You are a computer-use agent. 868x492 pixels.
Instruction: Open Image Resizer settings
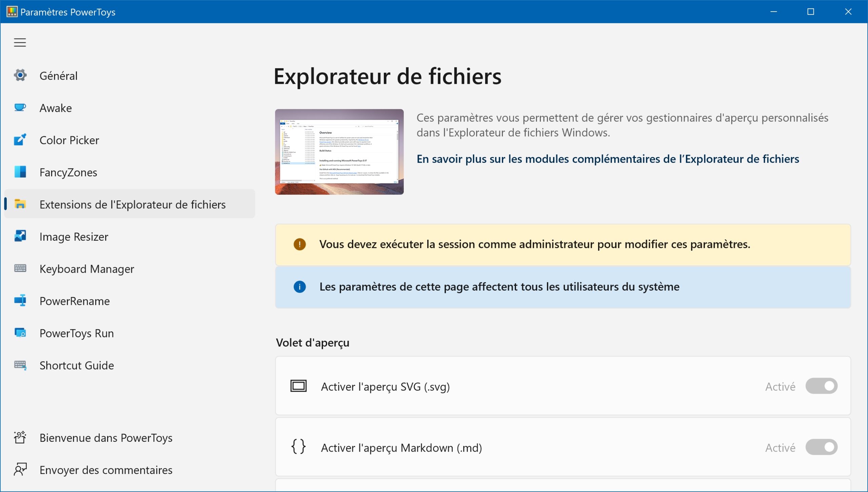coord(130,236)
